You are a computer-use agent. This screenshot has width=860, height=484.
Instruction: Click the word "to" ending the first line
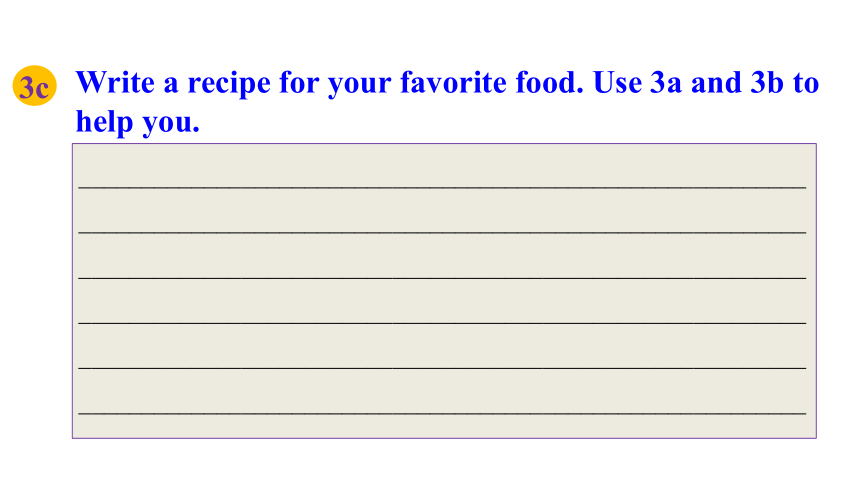coord(806,83)
